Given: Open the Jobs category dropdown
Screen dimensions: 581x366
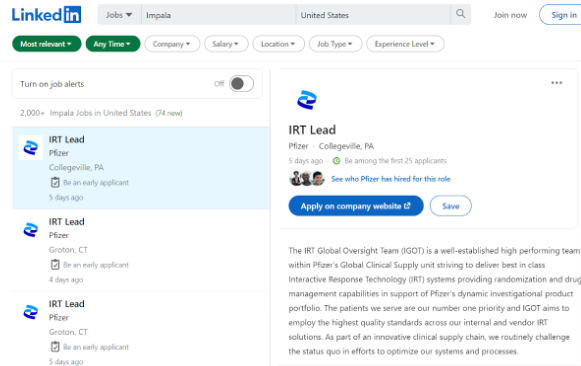Looking at the screenshot, I should click(x=119, y=15).
